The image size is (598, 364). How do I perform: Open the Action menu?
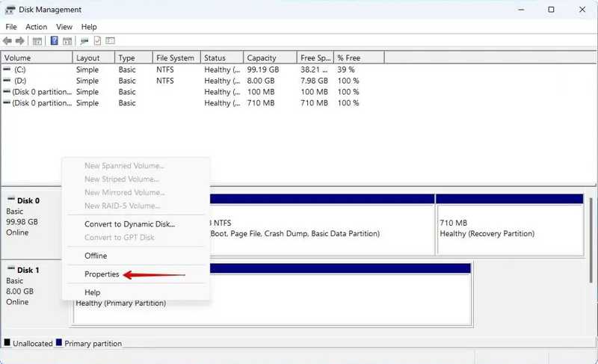[x=36, y=27]
